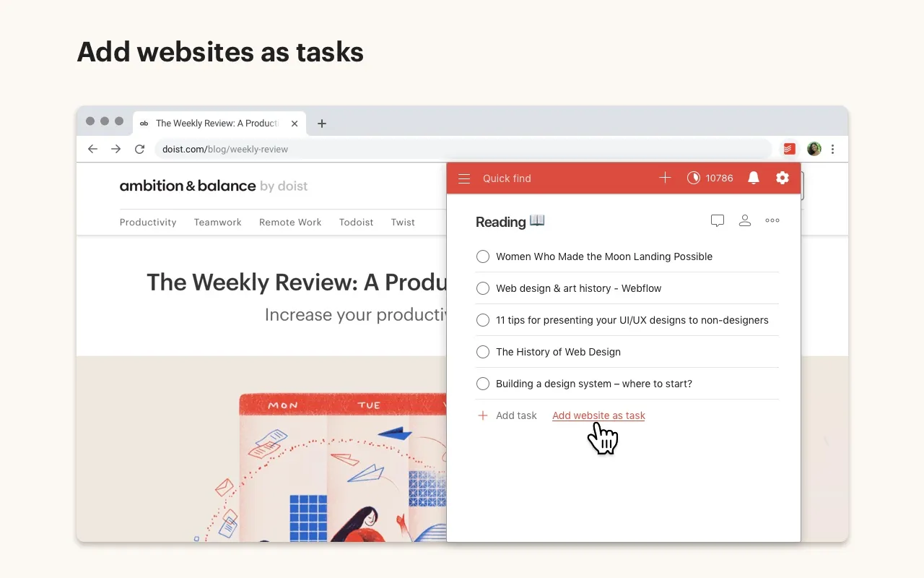Check off Web design & art history task
This screenshot has width=924, height=578.
point(483,288)
